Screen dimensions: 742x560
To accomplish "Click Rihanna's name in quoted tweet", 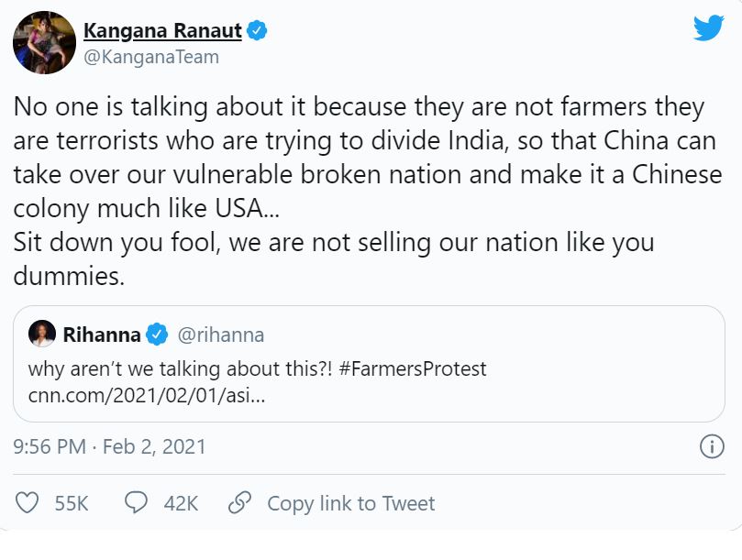I will 101,335.
